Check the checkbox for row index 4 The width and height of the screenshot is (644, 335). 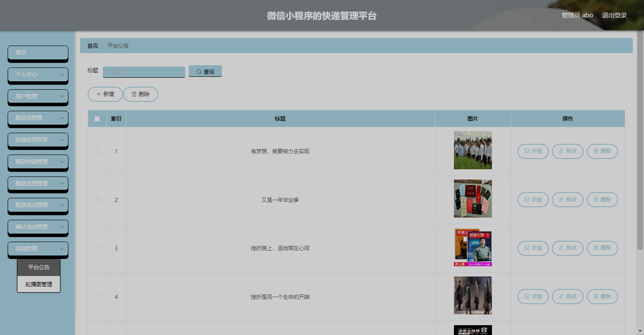(97, 297)
